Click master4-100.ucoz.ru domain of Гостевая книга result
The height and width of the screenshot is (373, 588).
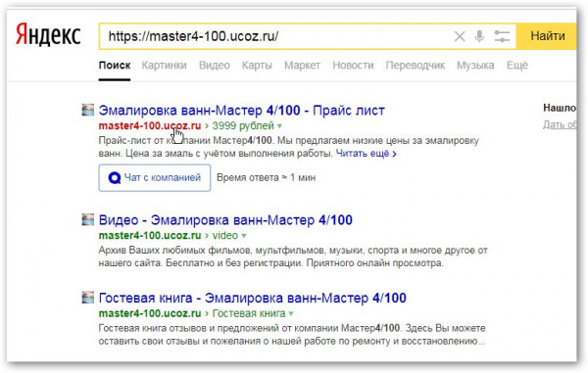(x=150, y=313)
